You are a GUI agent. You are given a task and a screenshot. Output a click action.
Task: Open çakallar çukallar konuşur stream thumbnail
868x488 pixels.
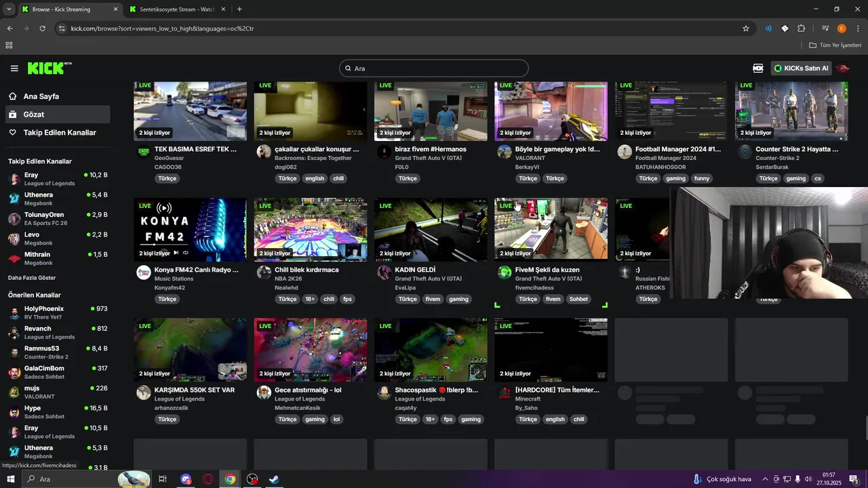(x=311, y=110)
